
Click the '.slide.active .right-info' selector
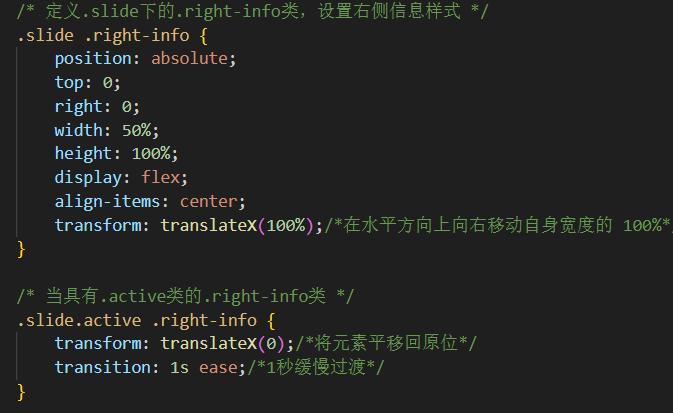pos(145,321)
